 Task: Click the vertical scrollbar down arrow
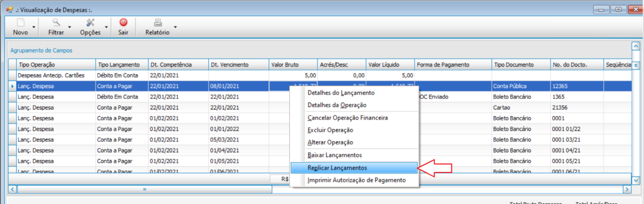pyautogui.click(x=636, y=181)
